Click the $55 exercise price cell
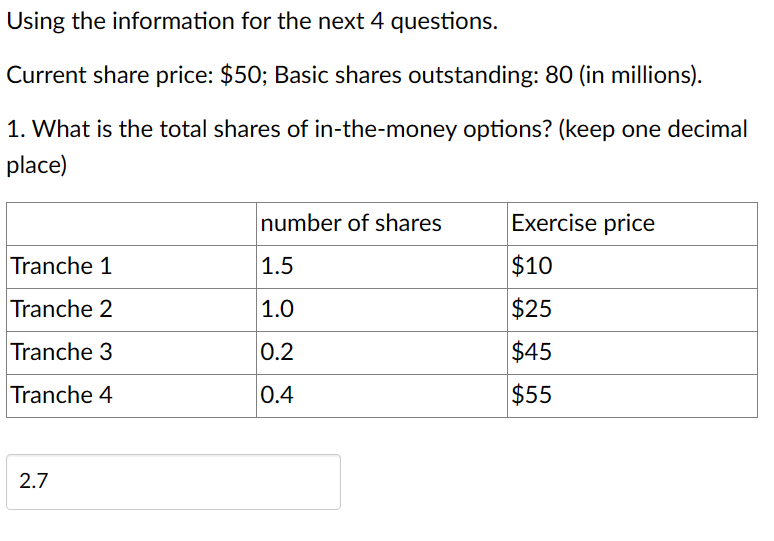Image resolution: width=774 pixels, height=541 pixels. 632,396
